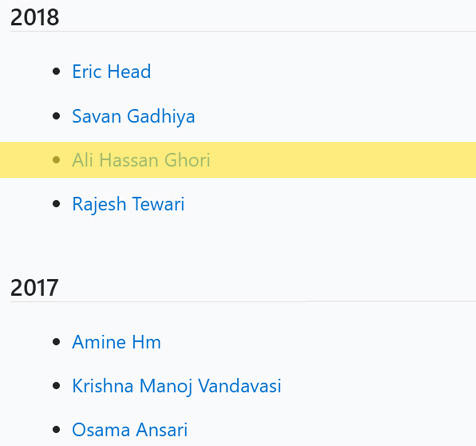Click the bullet beside Ali Hassan Ghori

(56, 160)
